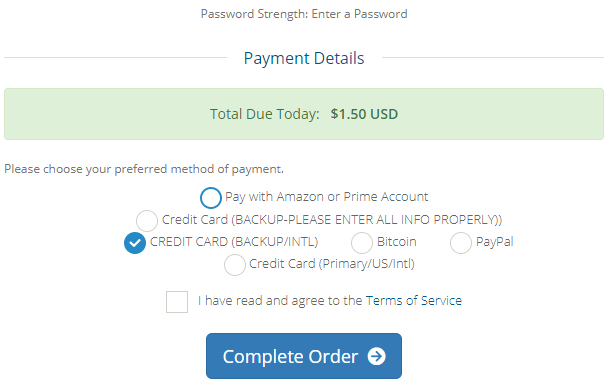This screenshot has height=392, width=610.
Task: Click the 'PayPal' text label
Action: point(494,242)
